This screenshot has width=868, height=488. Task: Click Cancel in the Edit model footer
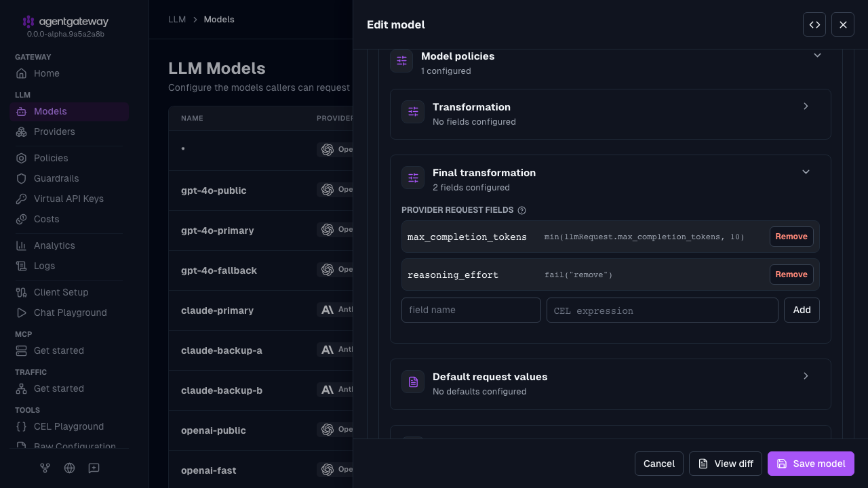tap(658, 464)
